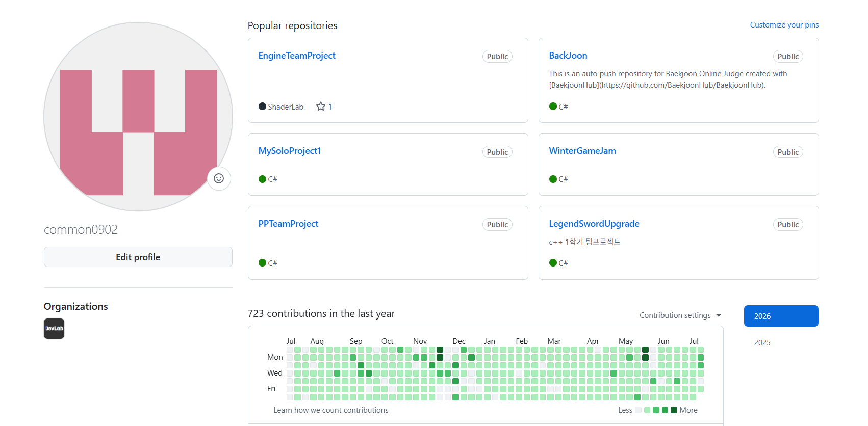Open the EngineTeamProject repository

[297, 56]
